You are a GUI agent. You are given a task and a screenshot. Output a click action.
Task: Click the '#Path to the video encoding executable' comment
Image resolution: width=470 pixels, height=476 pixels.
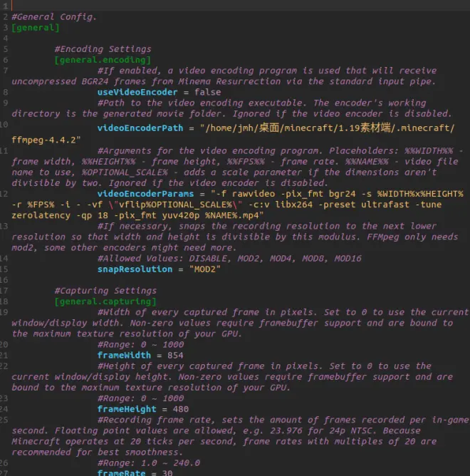coord(200,103)
